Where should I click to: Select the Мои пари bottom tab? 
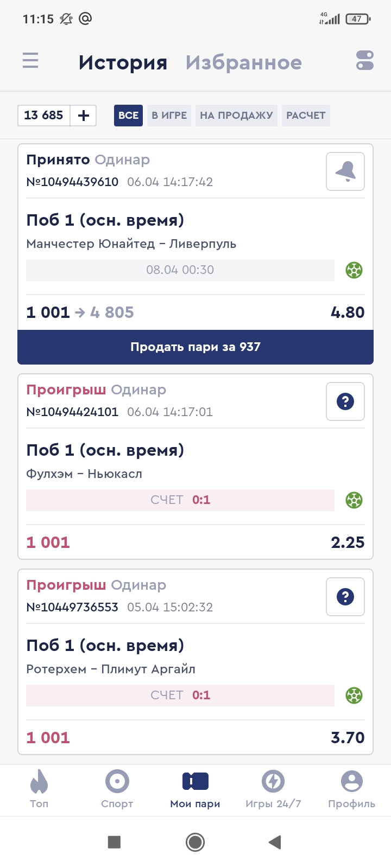coord(195,789)
